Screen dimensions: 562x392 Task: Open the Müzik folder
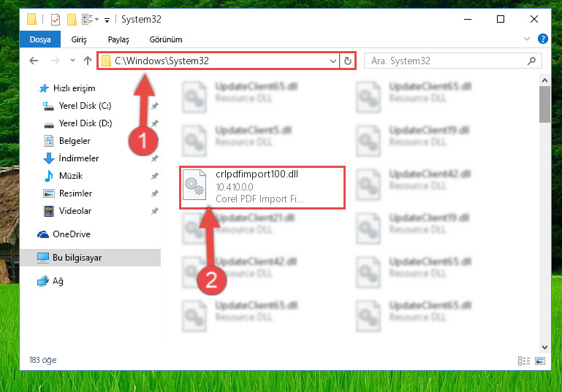tap(71, 176)
